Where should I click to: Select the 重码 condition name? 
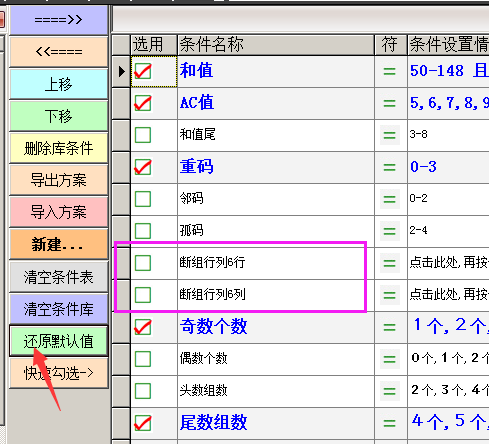(196, 166)
